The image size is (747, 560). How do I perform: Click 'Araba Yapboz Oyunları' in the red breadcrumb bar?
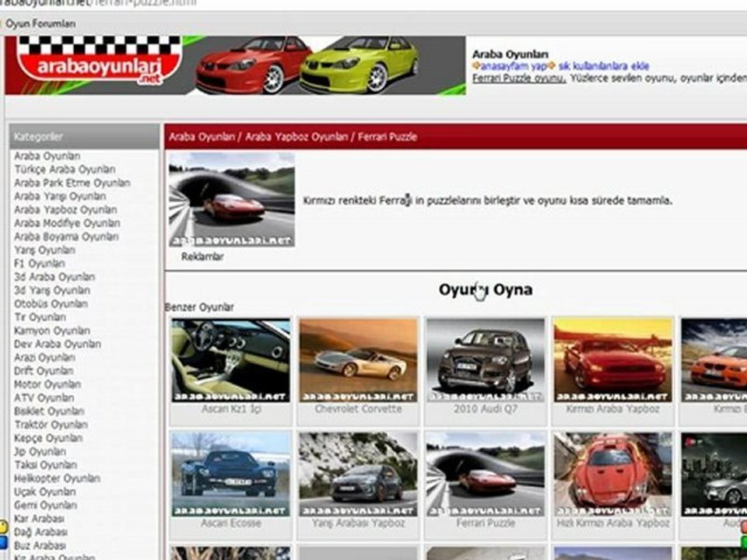pos(296,137)
